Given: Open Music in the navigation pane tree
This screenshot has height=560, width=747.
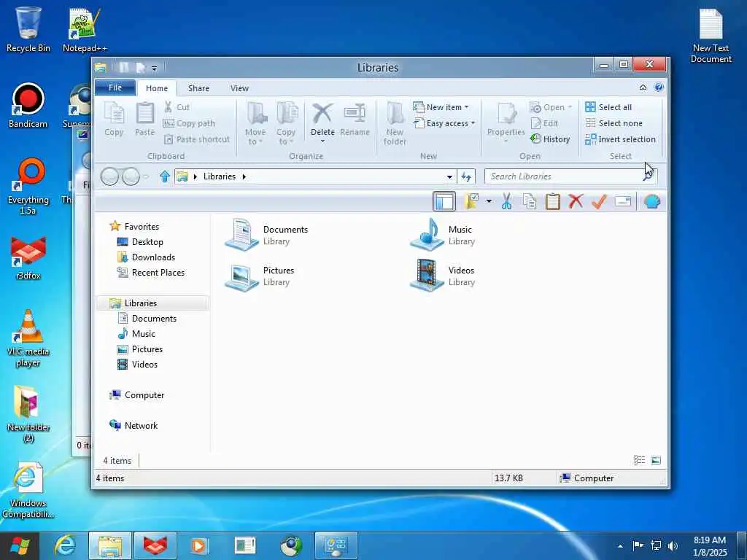Looking at the screenshot, I should 136,333.
